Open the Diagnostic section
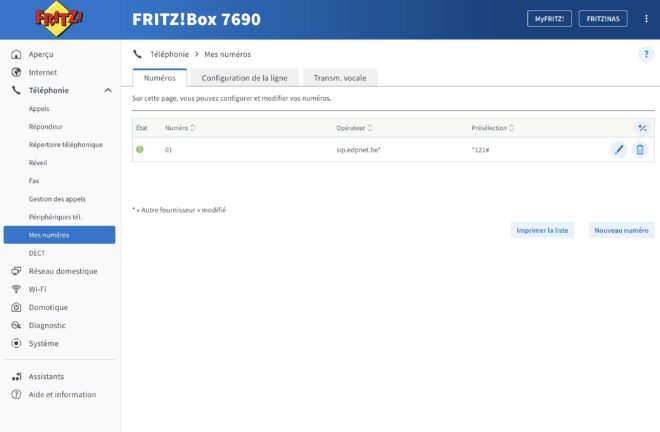 (47, 325)
